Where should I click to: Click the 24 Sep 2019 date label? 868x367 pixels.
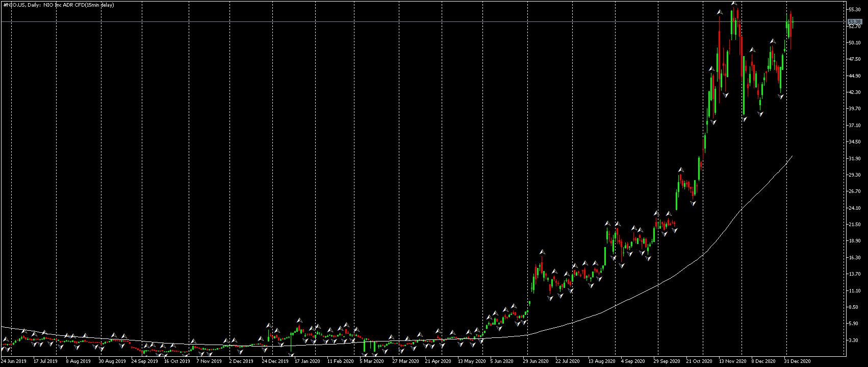coord(144,361)
